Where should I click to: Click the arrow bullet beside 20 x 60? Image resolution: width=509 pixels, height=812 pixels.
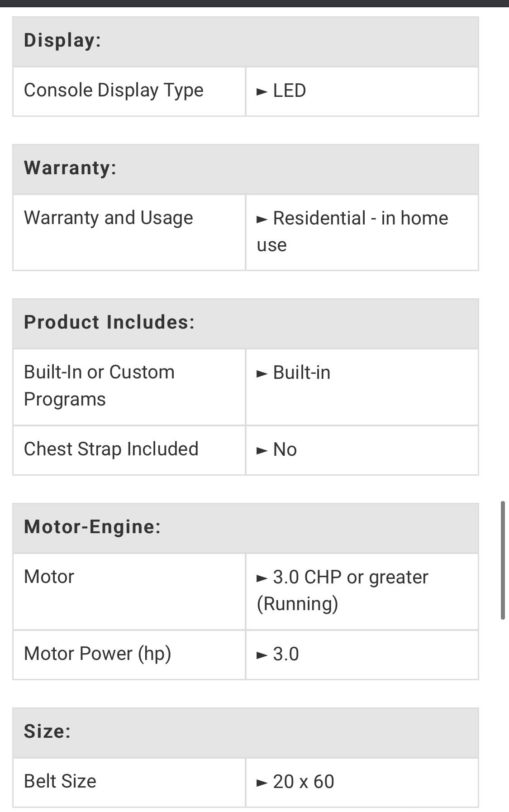coord(262,783)
